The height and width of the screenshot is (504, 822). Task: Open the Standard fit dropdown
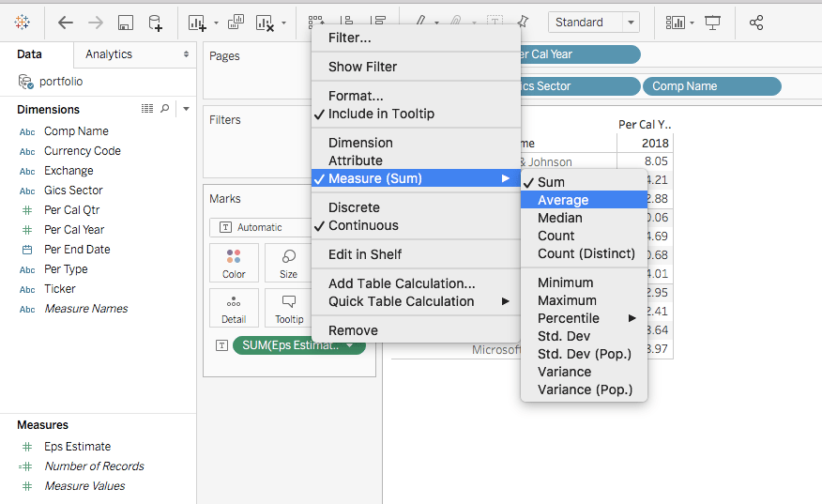(x=593, y=23)
